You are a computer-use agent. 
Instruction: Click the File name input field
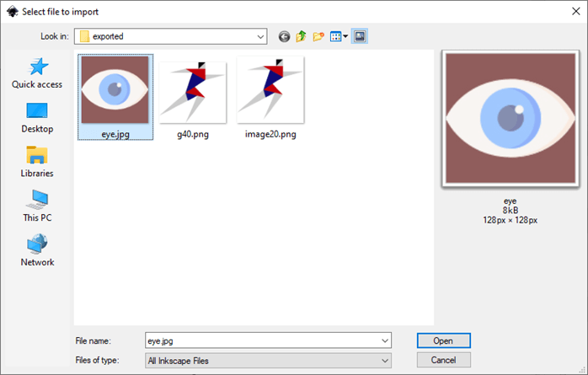[263, 341]
